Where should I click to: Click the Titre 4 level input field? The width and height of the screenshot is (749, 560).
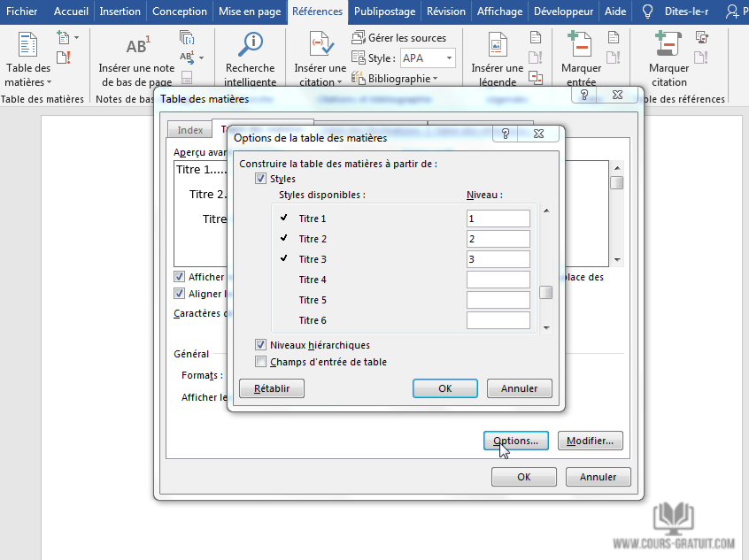[498, 280]
